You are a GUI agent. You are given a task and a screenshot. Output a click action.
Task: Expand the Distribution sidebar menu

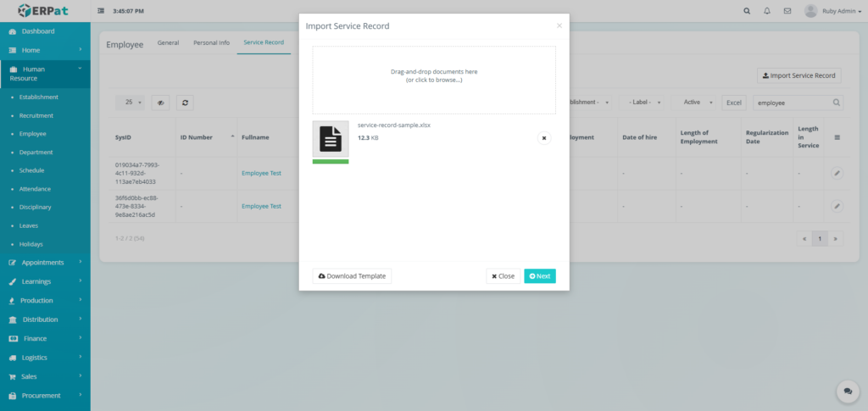tap(45, 319)
